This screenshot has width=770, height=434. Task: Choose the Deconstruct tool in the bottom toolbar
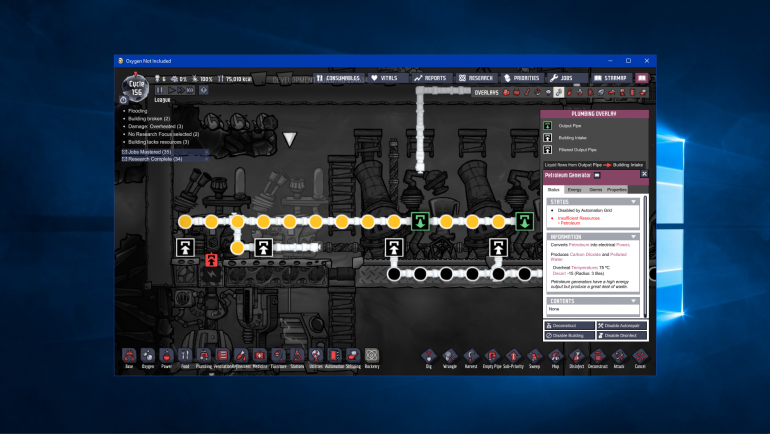(597, 355)
